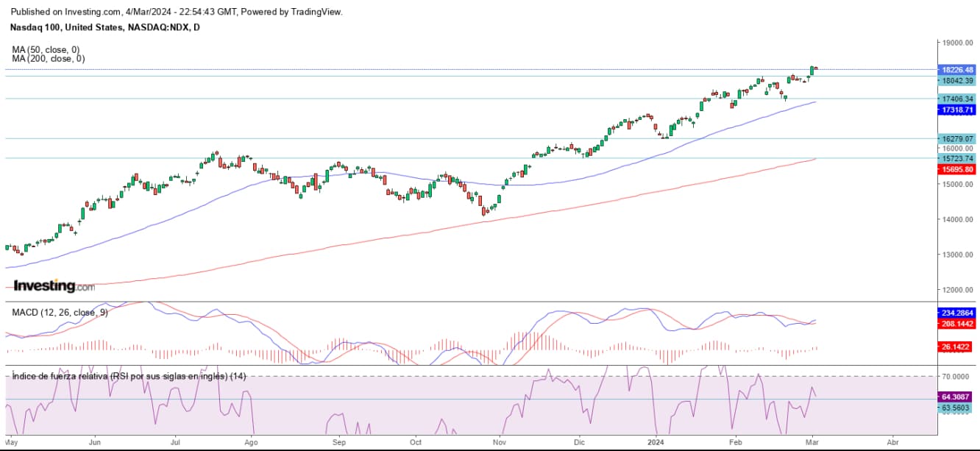Click the MACD value tag 234.2864
980x451 pixels.
pos(957,313)
